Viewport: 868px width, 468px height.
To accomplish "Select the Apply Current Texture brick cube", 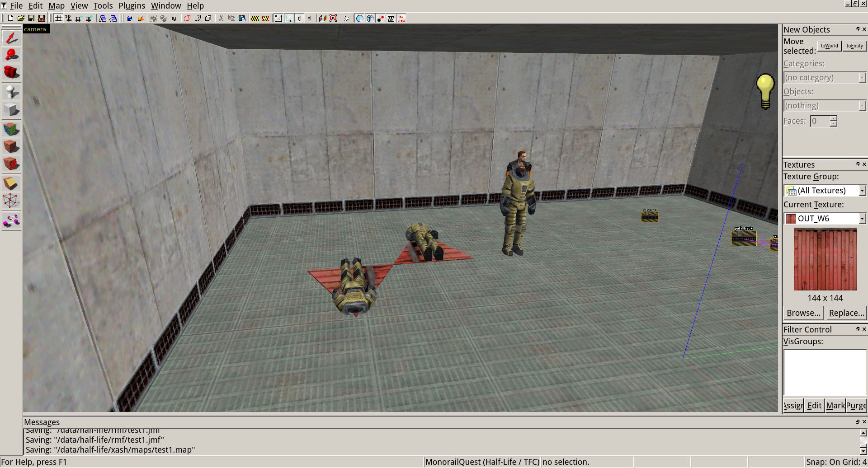I will [11, 146].
